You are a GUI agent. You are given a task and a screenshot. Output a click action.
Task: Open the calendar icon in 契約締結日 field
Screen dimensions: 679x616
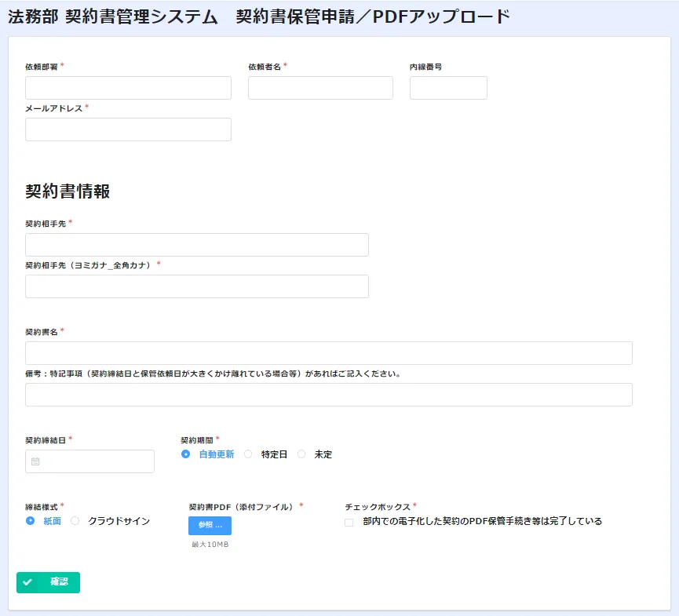click(35, 461)
